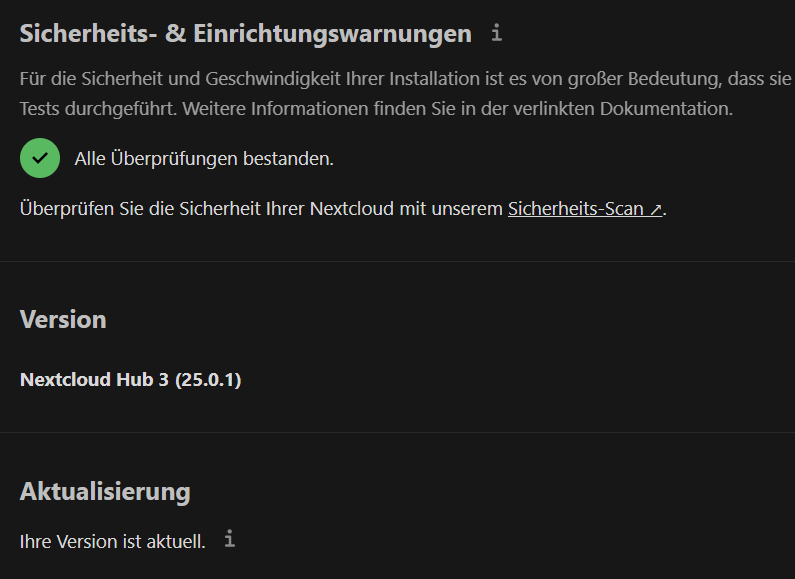Click the word 'Geschwindigkeit' in the description
This screenshot has width=795, height=579.
tap(273, 79)
